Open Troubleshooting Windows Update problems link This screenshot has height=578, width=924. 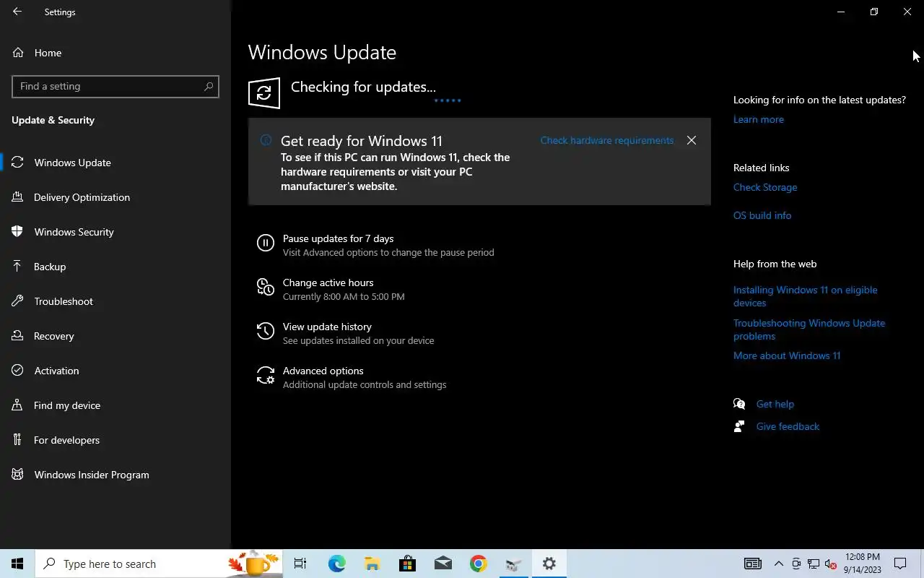coord(809,329)
